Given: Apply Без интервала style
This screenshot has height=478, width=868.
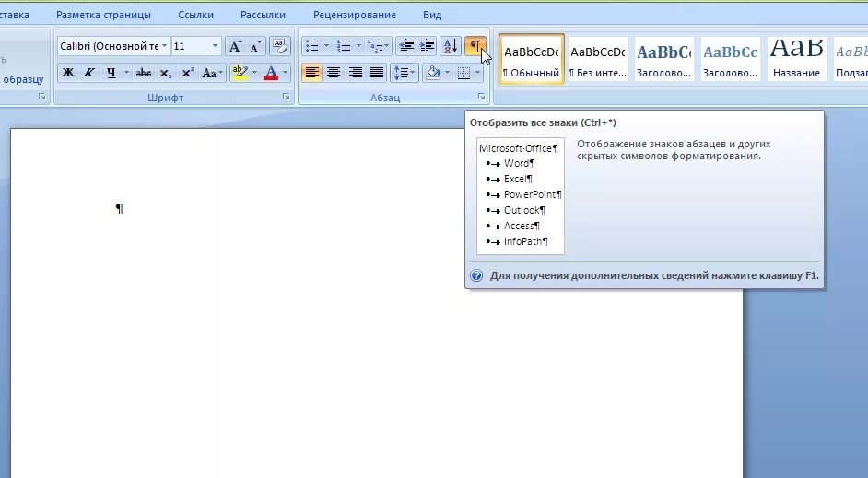Looking at the screenshot, I should 598,59.
